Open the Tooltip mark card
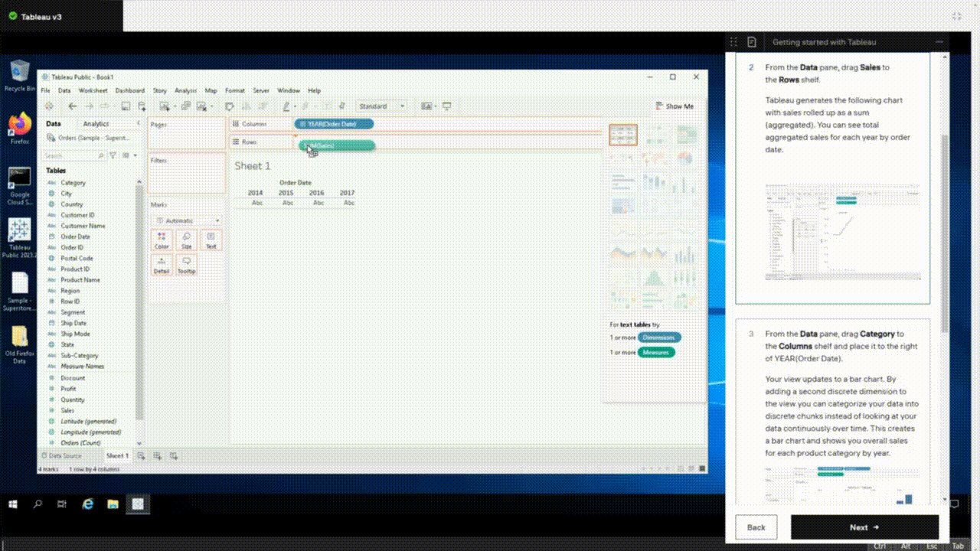The image size is (980, 551). tap(186, 265)
